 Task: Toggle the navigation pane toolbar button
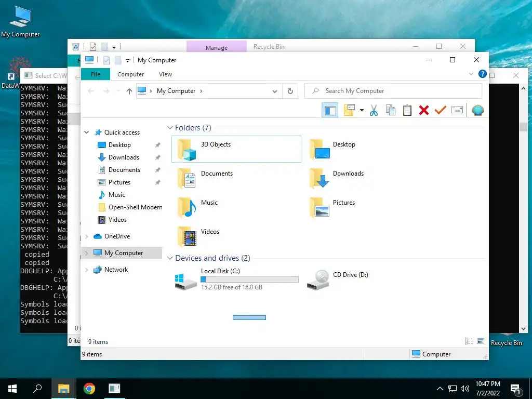[330, 110]
